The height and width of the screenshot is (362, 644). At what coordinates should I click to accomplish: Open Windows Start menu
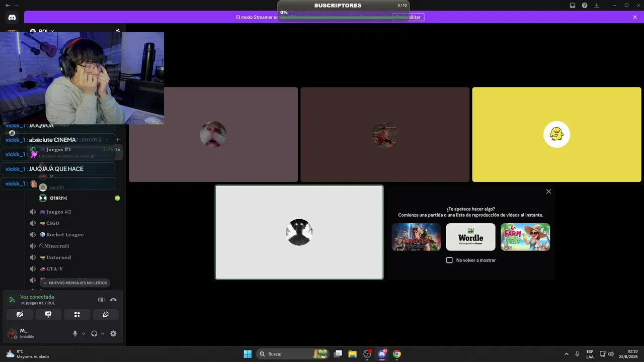click(248, 354)
